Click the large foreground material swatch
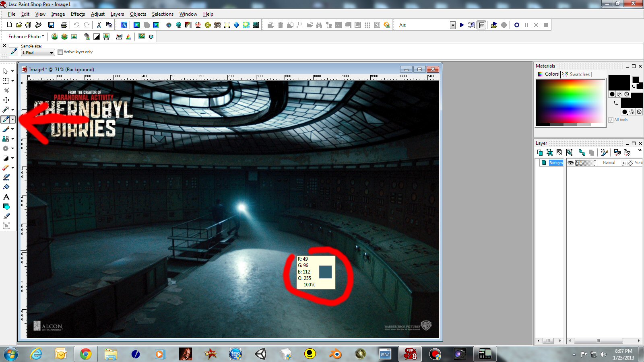Screen dimensions: 644x362 (619, 82)
